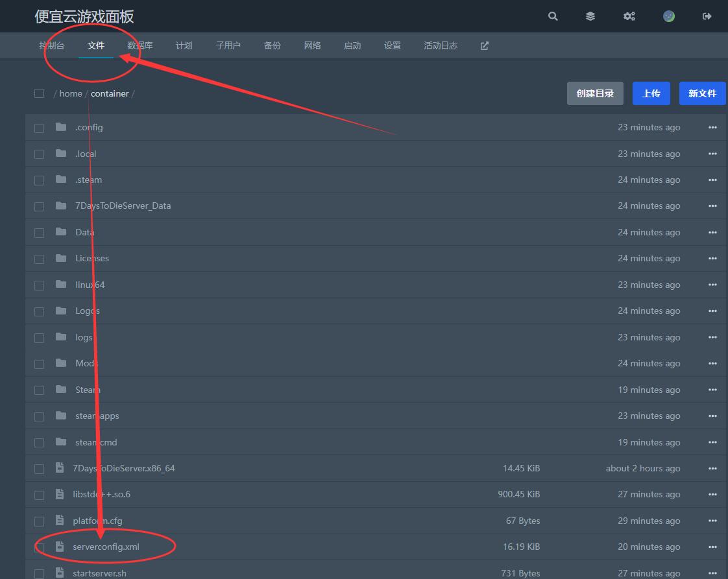Viewport: 728px width, 579px height.
Task: Check the platform.cfg file checkbox
Action: point(40,521)
